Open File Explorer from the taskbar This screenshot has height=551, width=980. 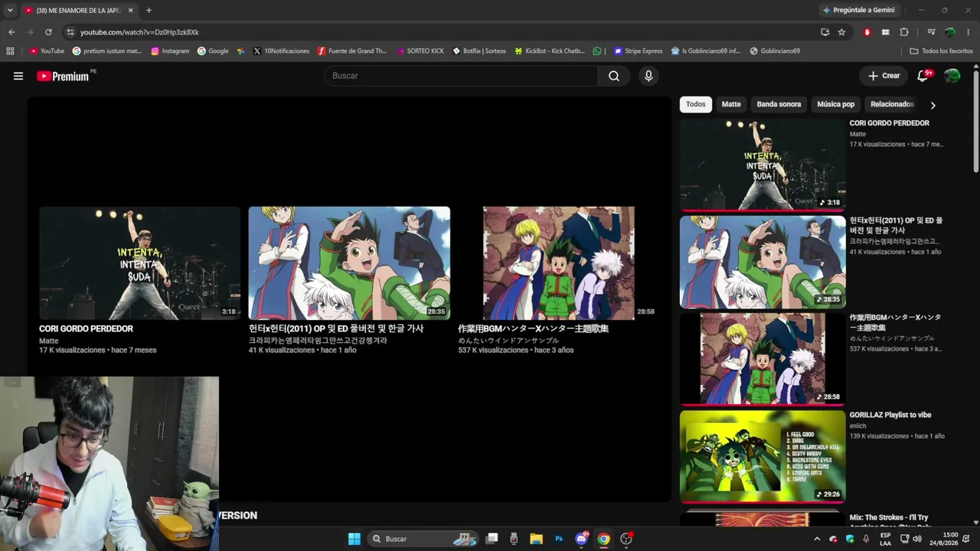(536, 539)
